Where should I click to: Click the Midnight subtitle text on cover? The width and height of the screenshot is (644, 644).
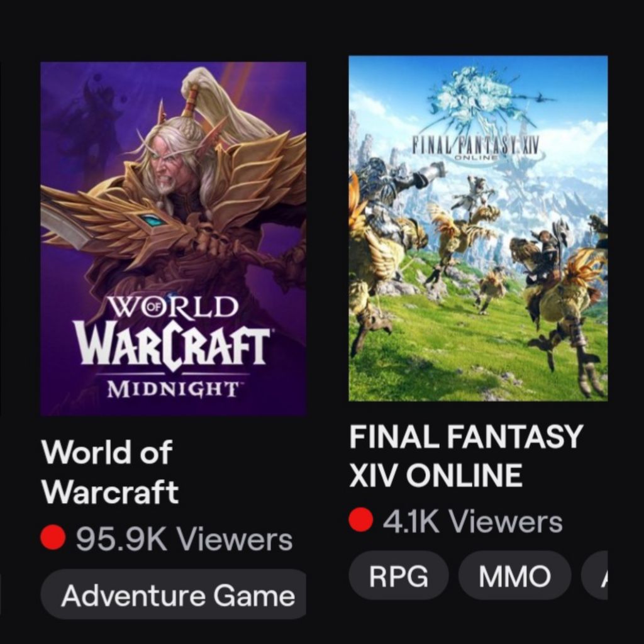[172, 389]
